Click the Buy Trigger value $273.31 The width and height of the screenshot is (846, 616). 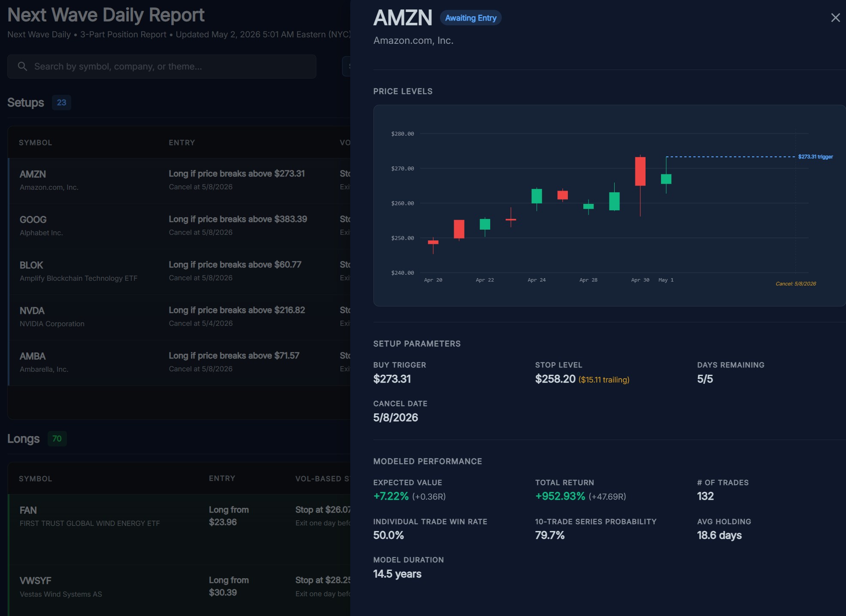pos(392,379)
